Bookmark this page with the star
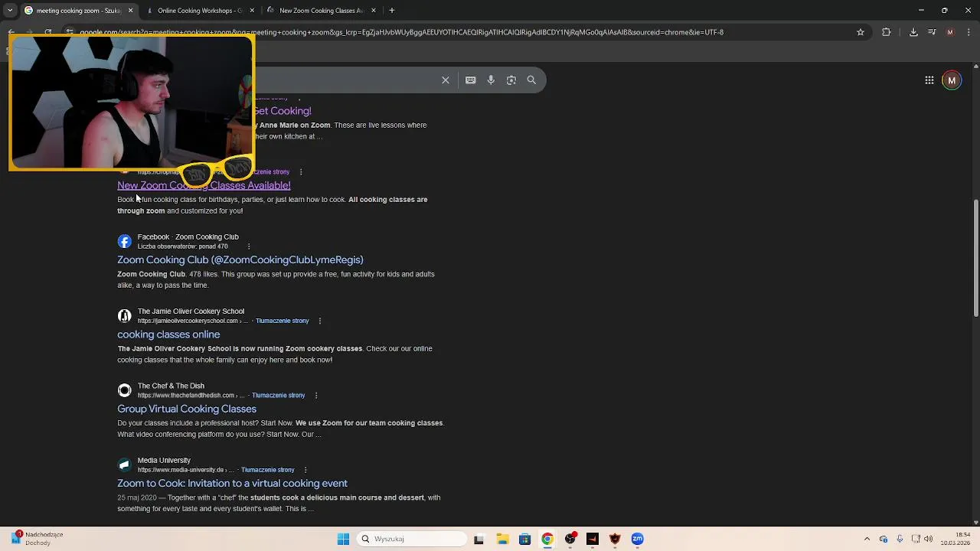Viewport: 980px width, 551px height. tap(861, 32)
